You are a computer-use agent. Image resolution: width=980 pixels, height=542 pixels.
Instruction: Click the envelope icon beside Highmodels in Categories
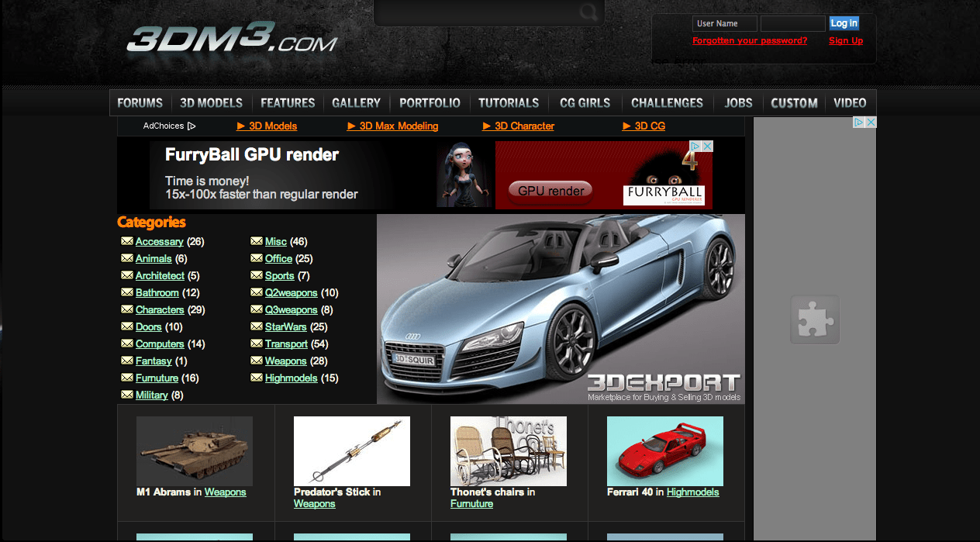(x=257, y=378)
